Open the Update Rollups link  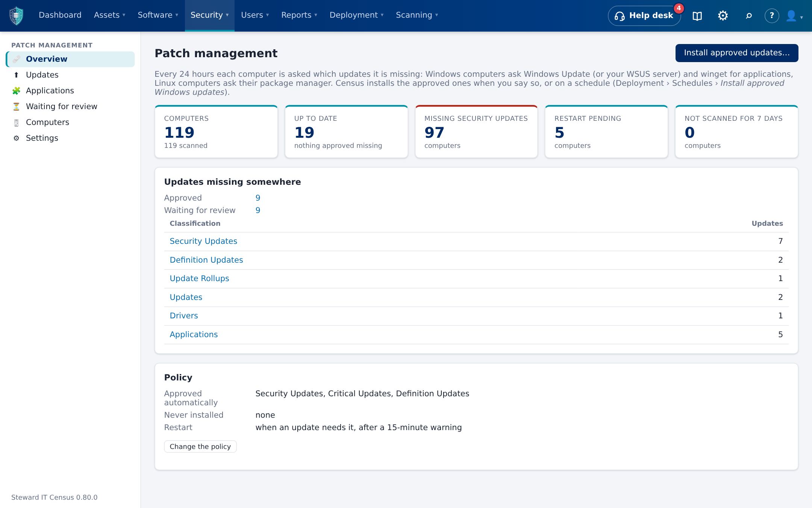(199, 278)
